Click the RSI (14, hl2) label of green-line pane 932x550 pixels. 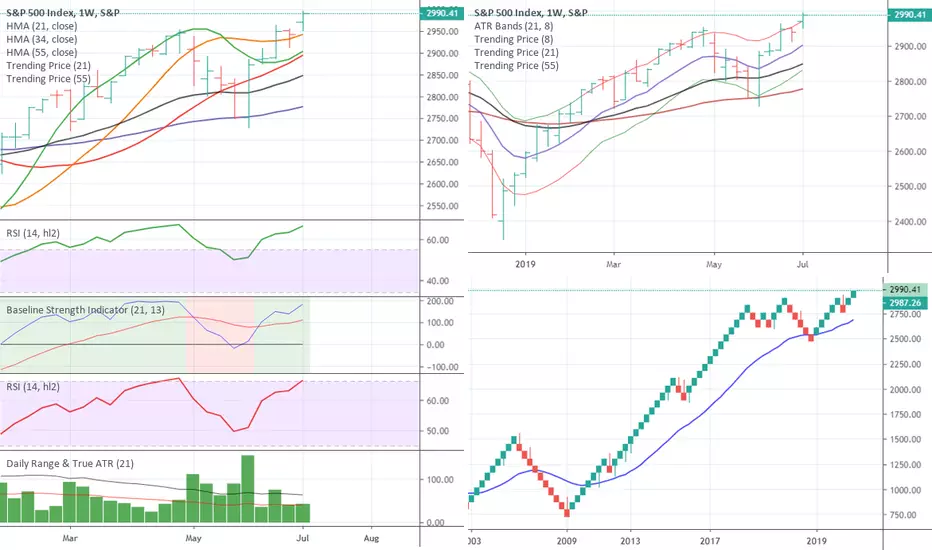(x=33, y=233)
